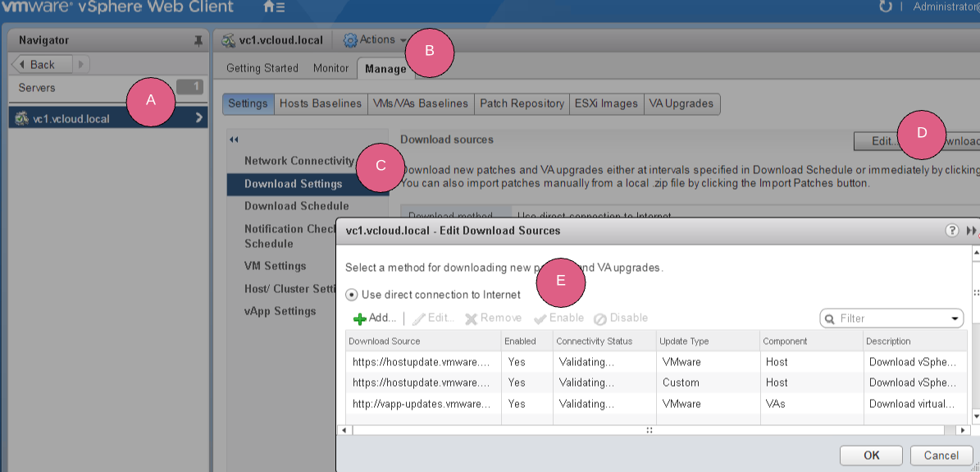The width and height of the screenshot is (980, 472).
Task: Click the pencil Edit icon in dialog toolbar
Action: coord(418,318)
